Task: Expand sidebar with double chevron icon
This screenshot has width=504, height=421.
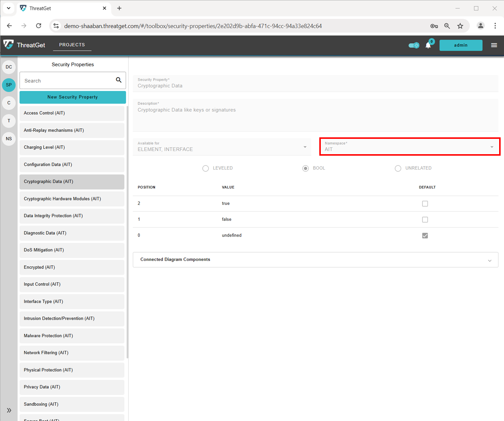Action: (9, 410)
